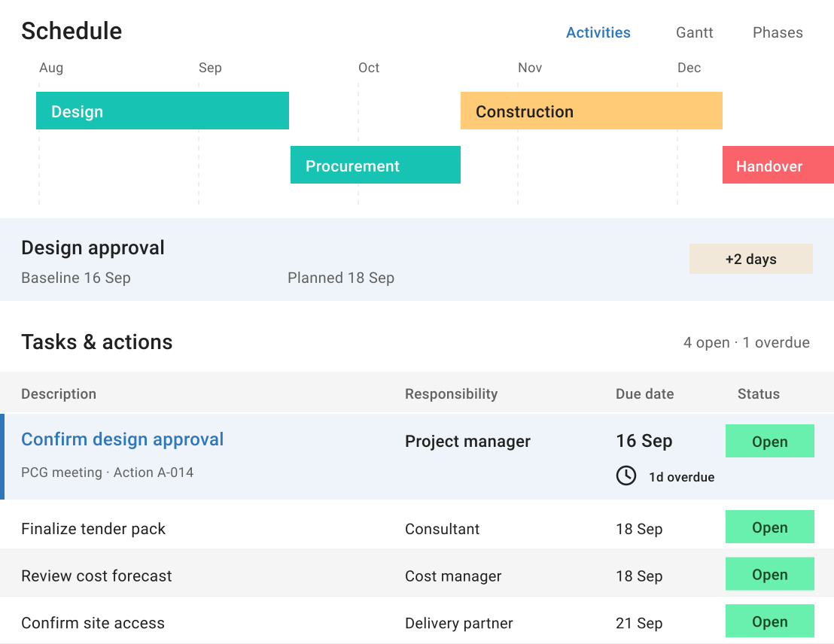The image size is (834, 644).
Task: Select the Design phase bar
Action: (163, 111)
